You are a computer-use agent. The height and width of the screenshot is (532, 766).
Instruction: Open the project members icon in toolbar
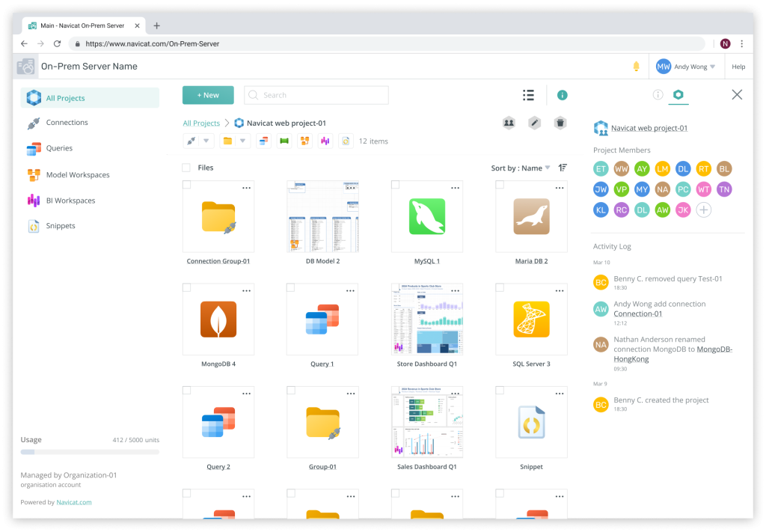(x=509, y=123)
